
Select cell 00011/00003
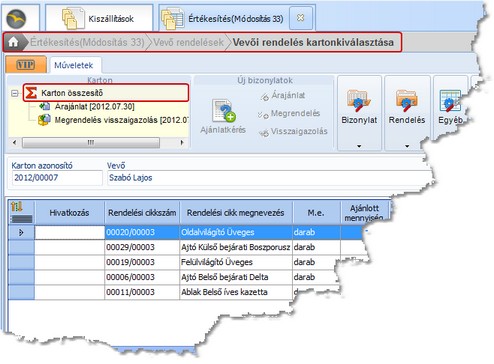pyautogui.click(x=142, y=292)
